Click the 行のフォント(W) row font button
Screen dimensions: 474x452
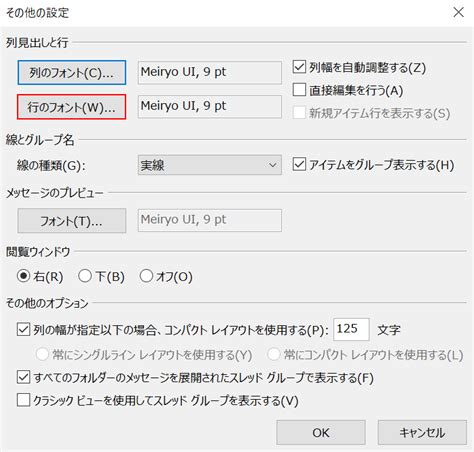tap(72, 107)
